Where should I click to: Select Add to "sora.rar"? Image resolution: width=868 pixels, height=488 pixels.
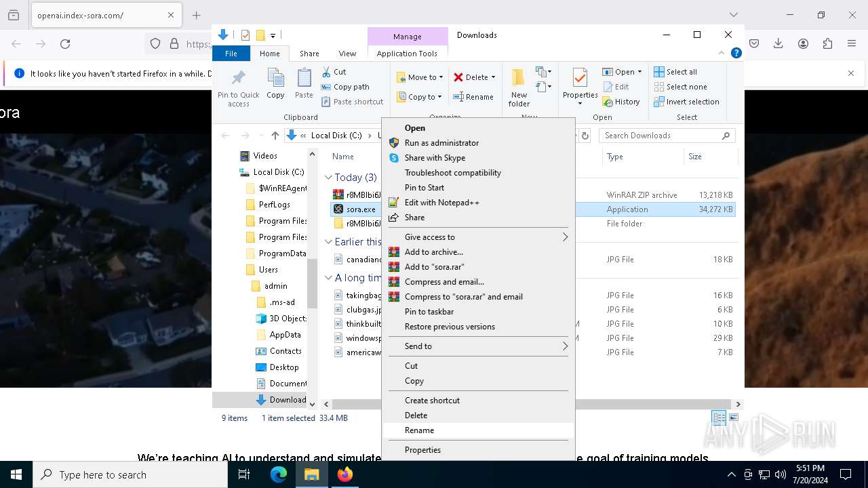479,267
